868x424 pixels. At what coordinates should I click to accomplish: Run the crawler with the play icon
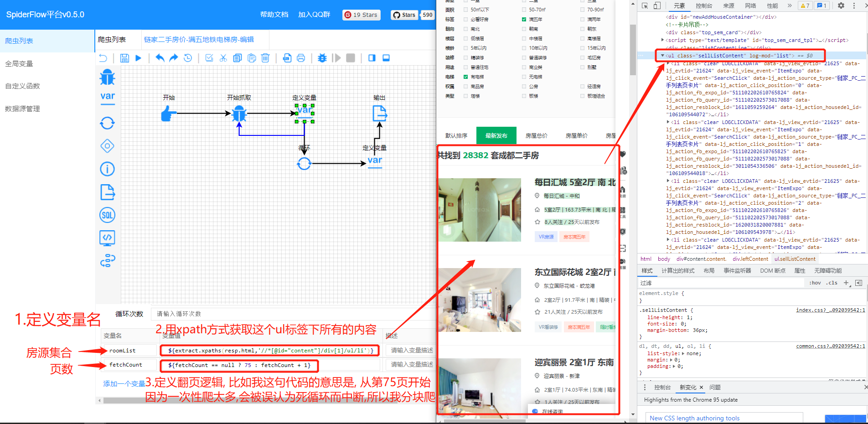tap(137, 58)
